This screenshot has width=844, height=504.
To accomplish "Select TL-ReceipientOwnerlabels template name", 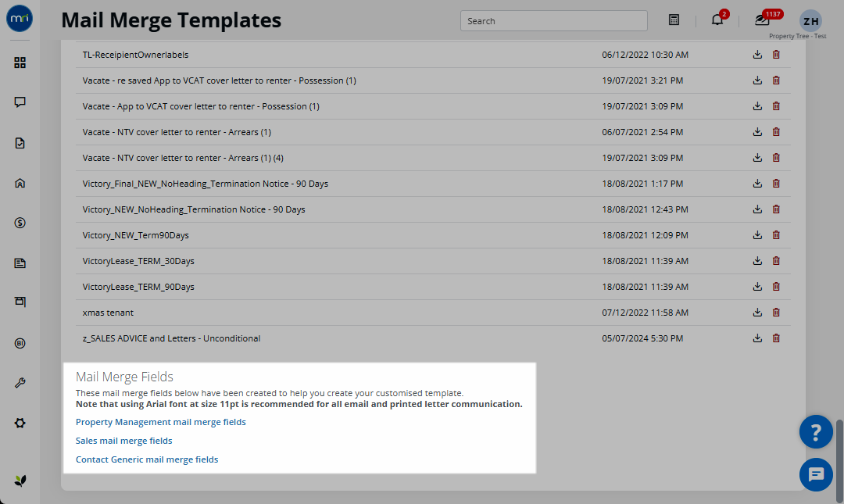I will (x=136, y=55).
